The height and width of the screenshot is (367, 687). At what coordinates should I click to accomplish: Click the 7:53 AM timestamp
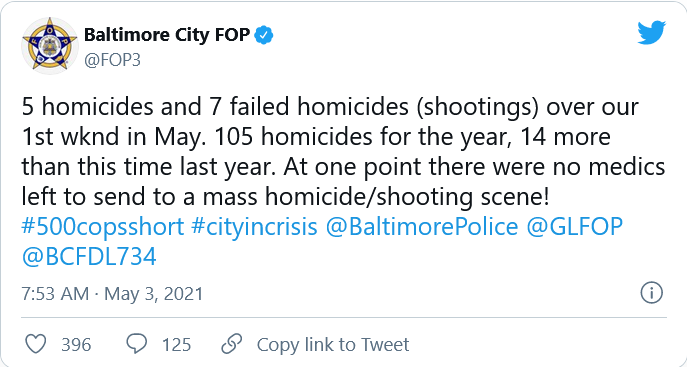click(55, 293)
